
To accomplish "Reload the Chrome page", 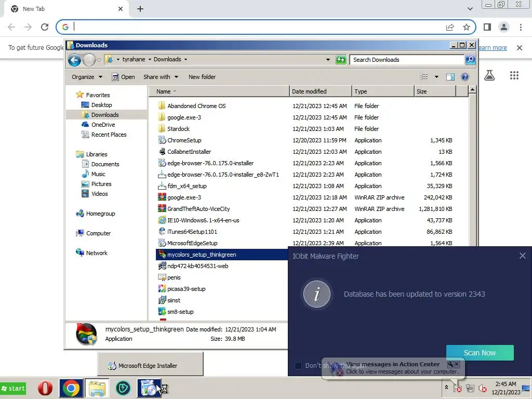I will [45, 27].
